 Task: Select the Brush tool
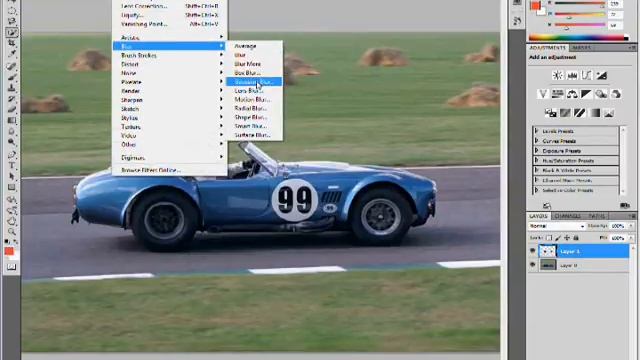pyautogui.click(x=12, y=76)
